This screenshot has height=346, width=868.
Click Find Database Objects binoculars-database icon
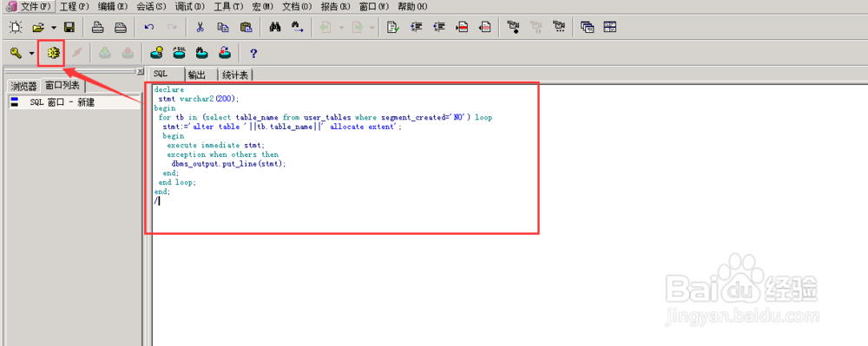202,53
